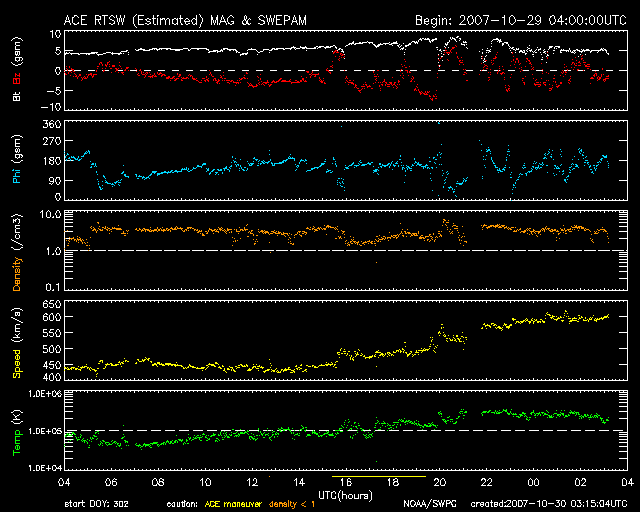Click the '16' hour label on the time axis

point(346,482)
